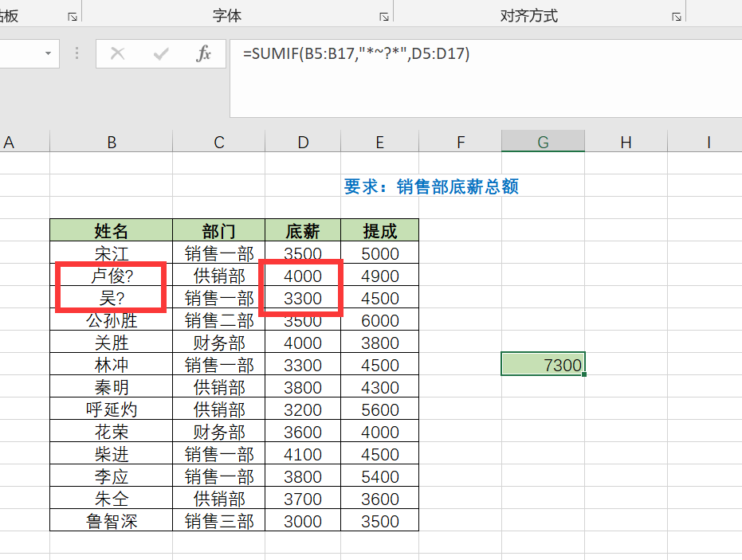Screen dimensions: 742x560
Task: Select commission value 3800 for 关胜
Action: (379, 342)
